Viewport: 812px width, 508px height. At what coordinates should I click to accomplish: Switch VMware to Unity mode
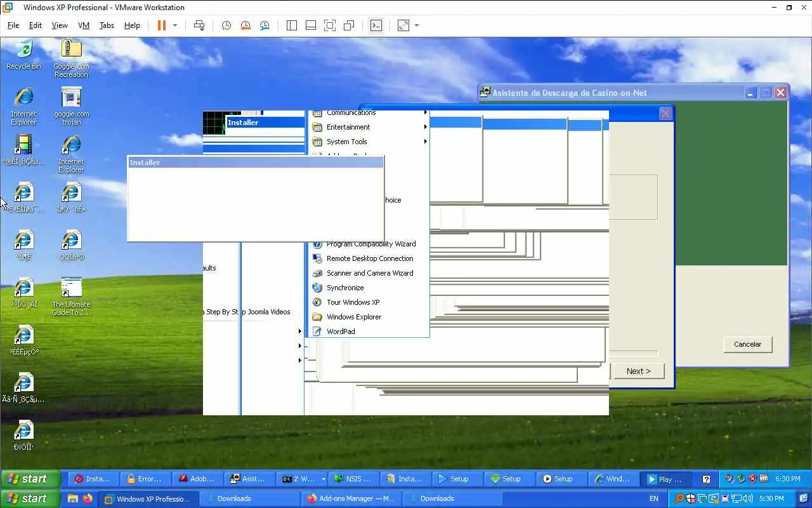coord(349,25)
